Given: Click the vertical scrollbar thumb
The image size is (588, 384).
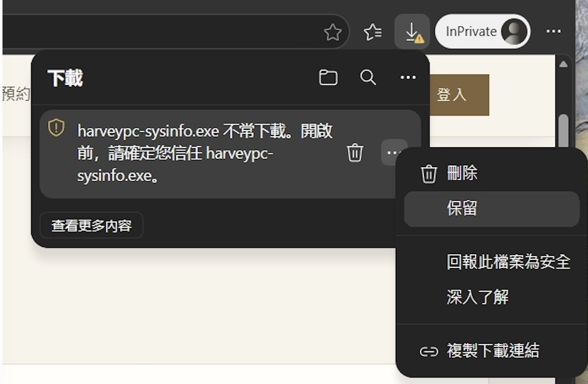Looking at the screenshot, I should [x=563, y=131].
